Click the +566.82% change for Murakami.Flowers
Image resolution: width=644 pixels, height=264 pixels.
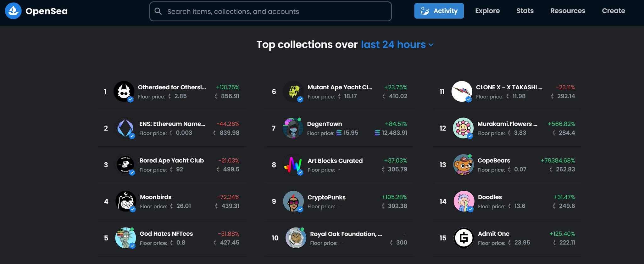point(561,124)
